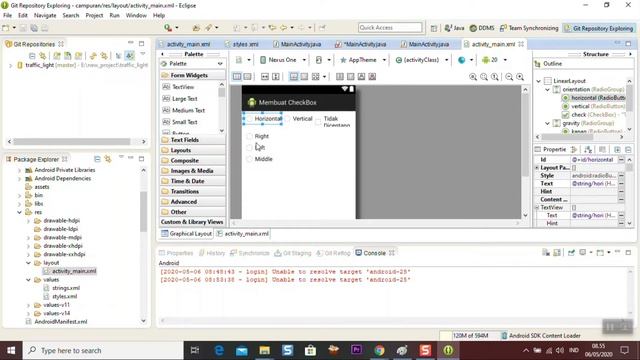
Task: Expand the Custom & Library Views category
Action: click(x=192, y=222)
